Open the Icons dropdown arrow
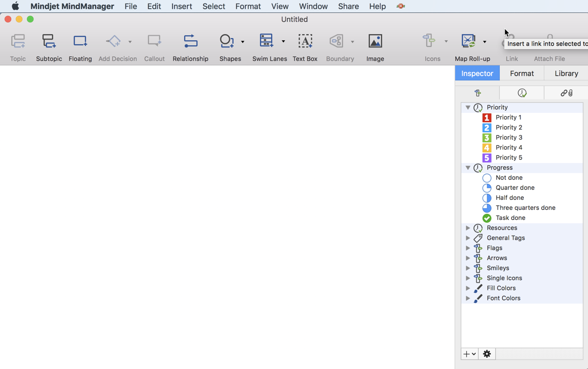The image size is (588, 369). (x=446, y=42)
